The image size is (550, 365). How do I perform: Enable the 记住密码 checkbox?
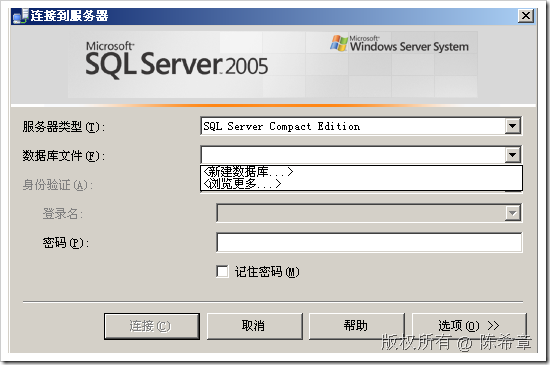(x=222, y=271)
